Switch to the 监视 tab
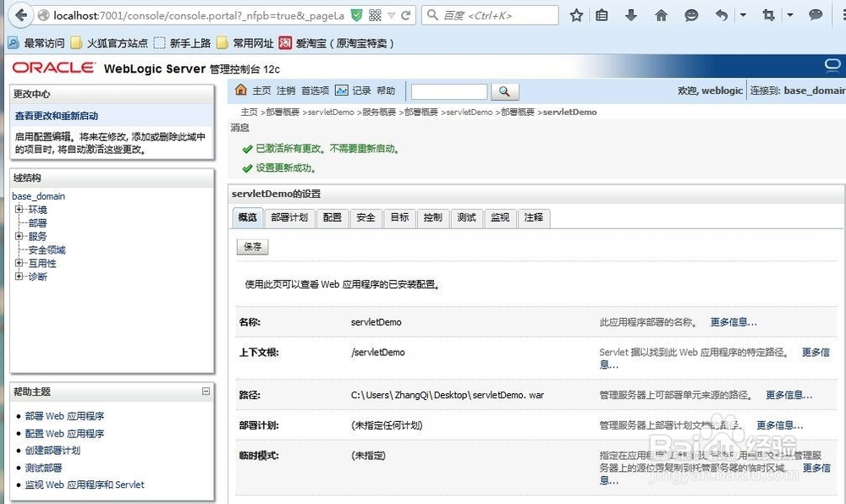Viewport: 846px width, 504px height. pyautogui.click(x=500, y=217)
